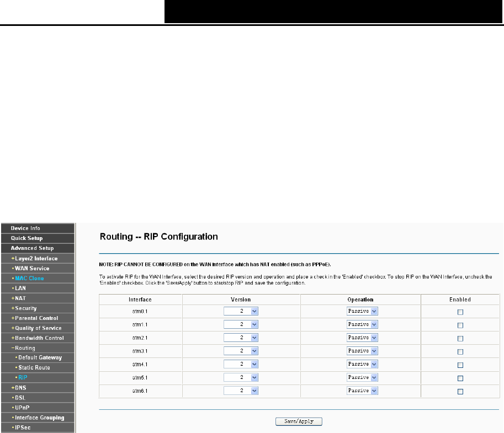Open Operation dropdown for atm0.1
Viewport: 504px width, 433px height.
[x=362, y=311]
